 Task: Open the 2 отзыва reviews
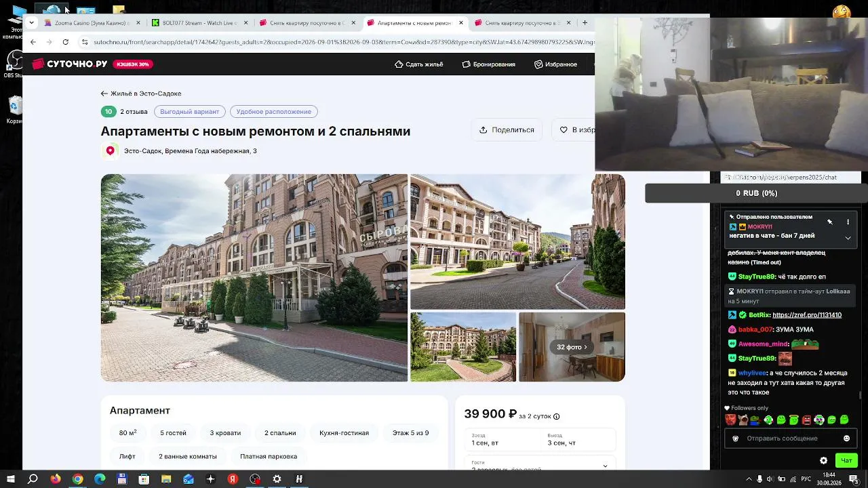point(134,112)
